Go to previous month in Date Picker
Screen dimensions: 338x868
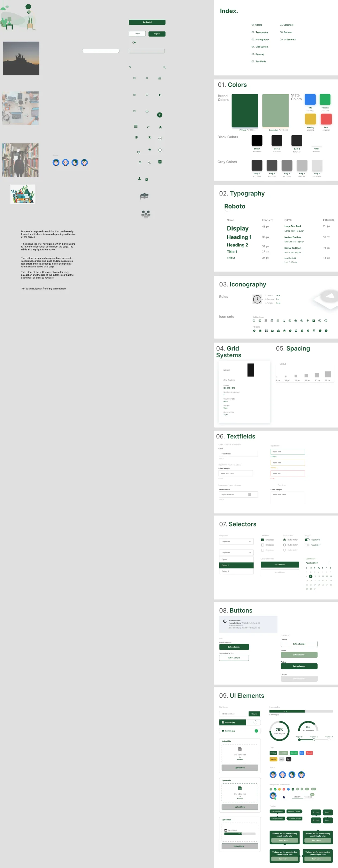[329, 563]
